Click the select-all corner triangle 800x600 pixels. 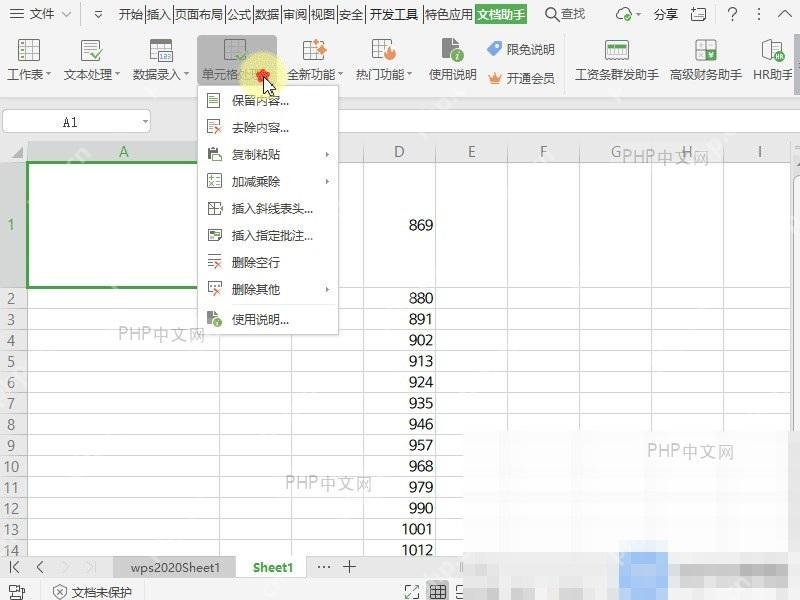click(x=17, y=152)
